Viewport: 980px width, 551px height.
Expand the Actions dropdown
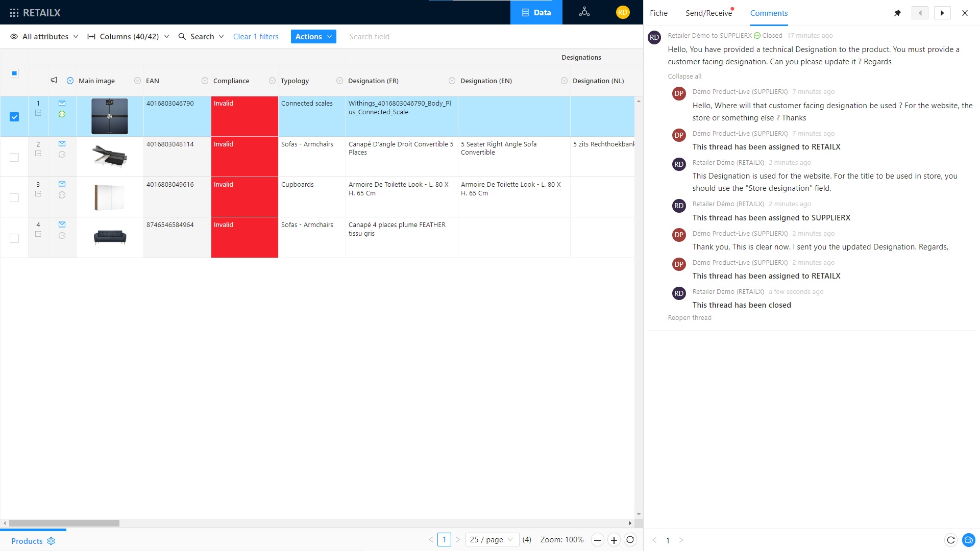tap(313, 36)
